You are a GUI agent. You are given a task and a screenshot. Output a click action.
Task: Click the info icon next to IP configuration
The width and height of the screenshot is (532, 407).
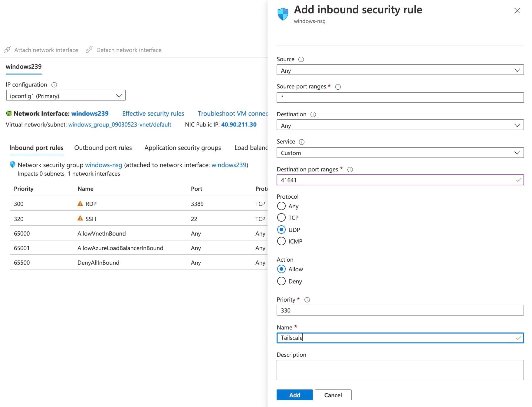click(x=54, y=85)
